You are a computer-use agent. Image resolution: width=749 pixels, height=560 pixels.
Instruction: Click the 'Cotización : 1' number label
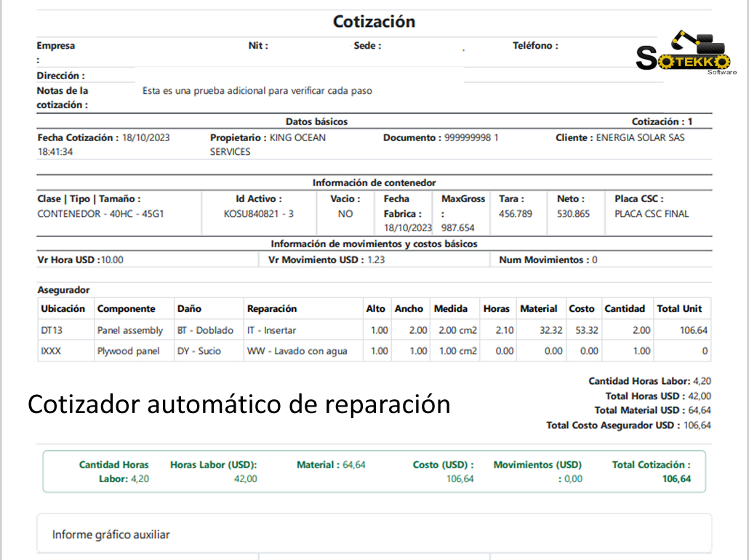point(662,121)
